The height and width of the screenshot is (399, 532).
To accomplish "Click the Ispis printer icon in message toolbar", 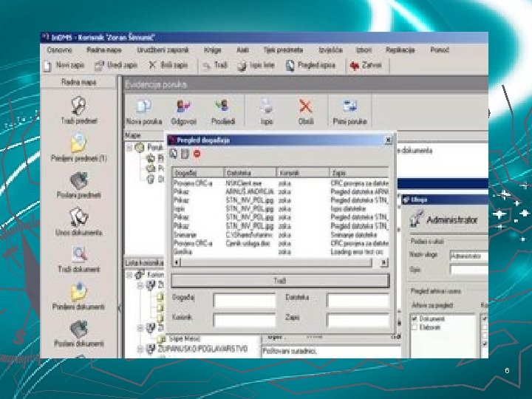I will [x=267, y=106].
